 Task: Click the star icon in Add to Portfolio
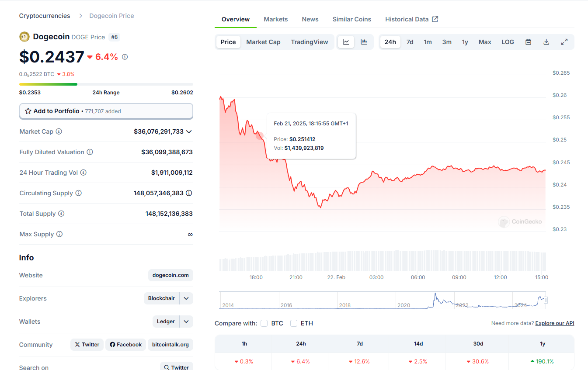[x=28, y=111]
